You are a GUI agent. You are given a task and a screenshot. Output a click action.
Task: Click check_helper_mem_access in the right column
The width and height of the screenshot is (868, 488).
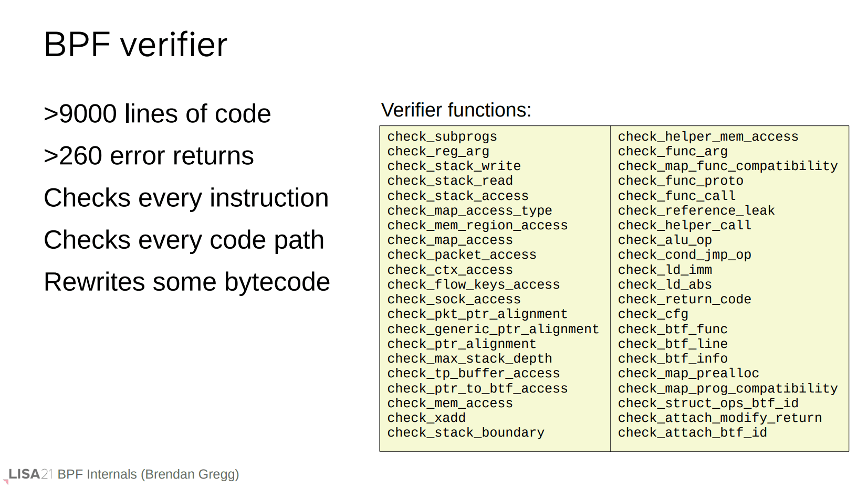coord(708,136)
